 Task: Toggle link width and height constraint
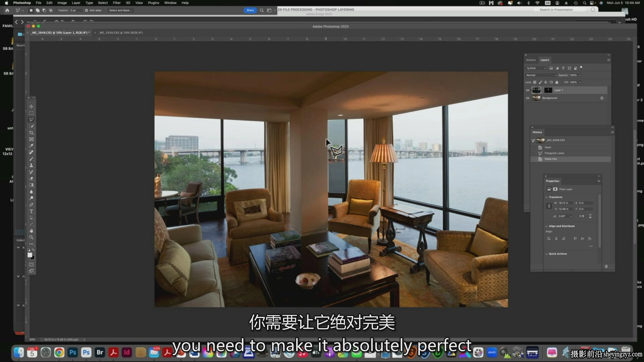(549, 206)
